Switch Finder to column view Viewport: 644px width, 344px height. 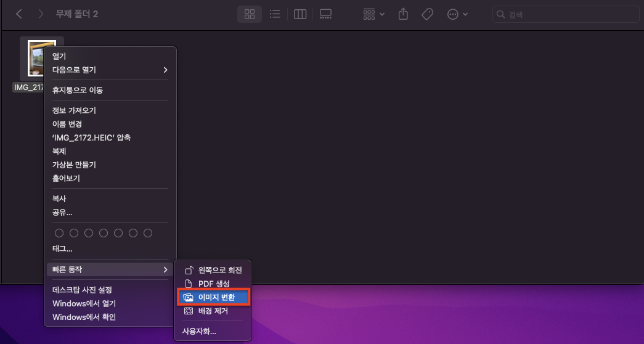click(300, 14)
